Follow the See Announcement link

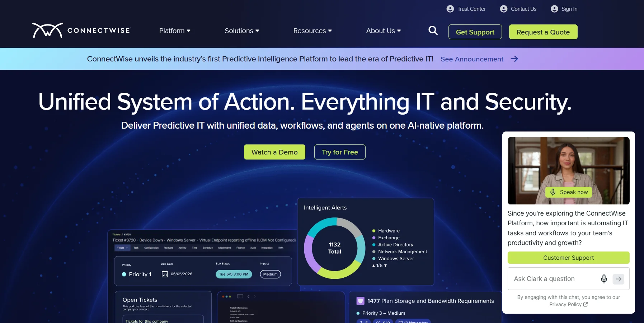(x=472, y=59)
